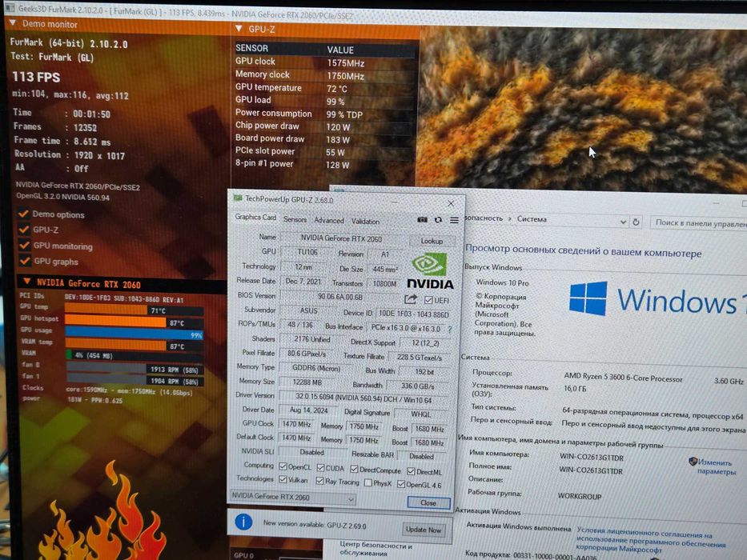
Task: Collapse the Demo monitor panel
Action: tap(12, 23)
